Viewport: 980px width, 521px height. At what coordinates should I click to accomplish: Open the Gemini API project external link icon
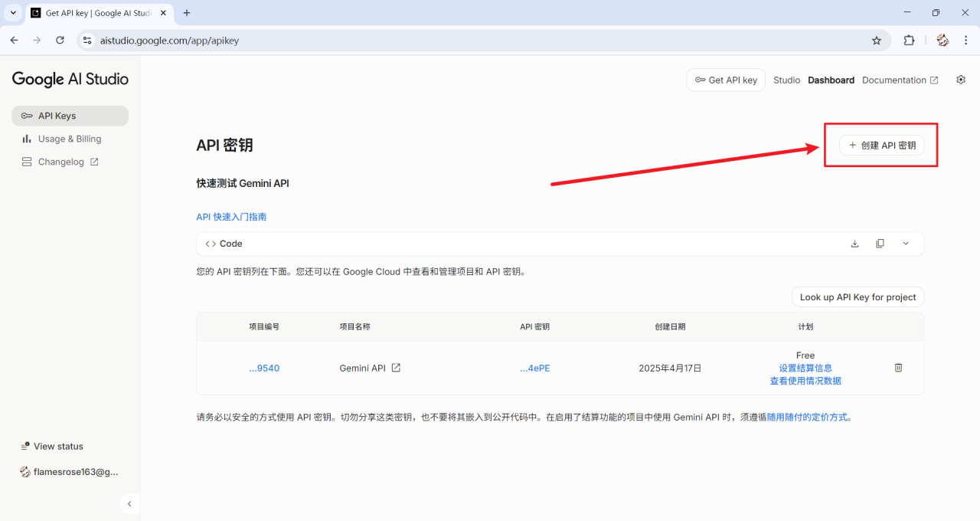pos(396,368)
